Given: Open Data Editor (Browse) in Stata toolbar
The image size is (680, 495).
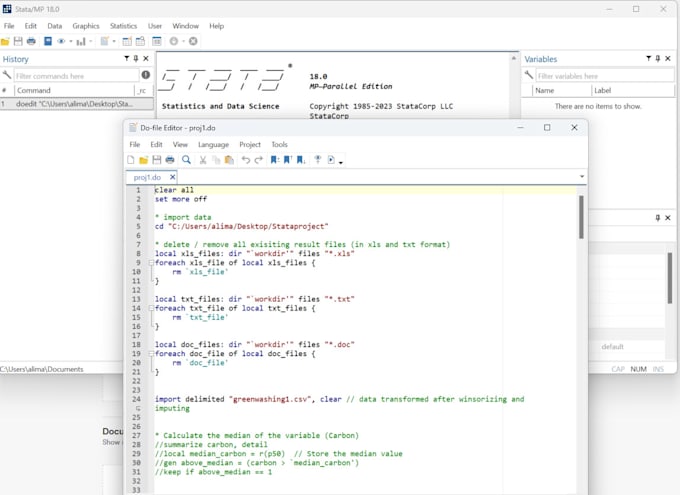Looking at the screenshot, I should [x=140, y=41].
